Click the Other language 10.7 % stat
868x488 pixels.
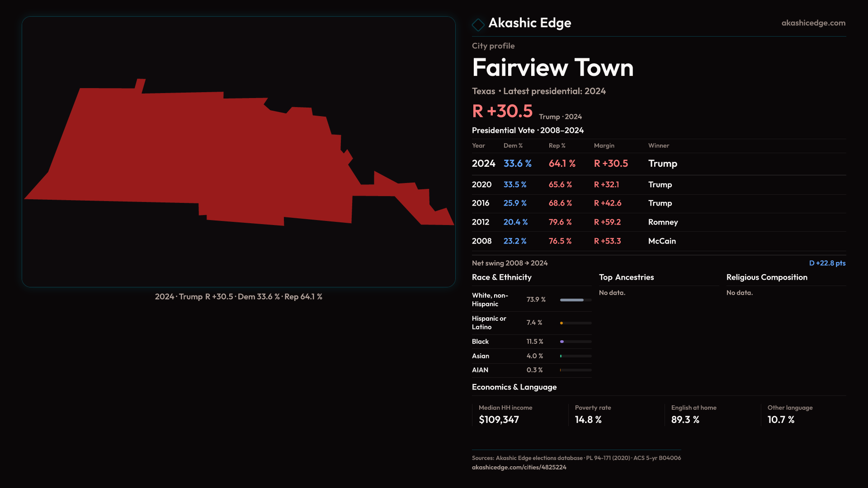tap(781, 420)
